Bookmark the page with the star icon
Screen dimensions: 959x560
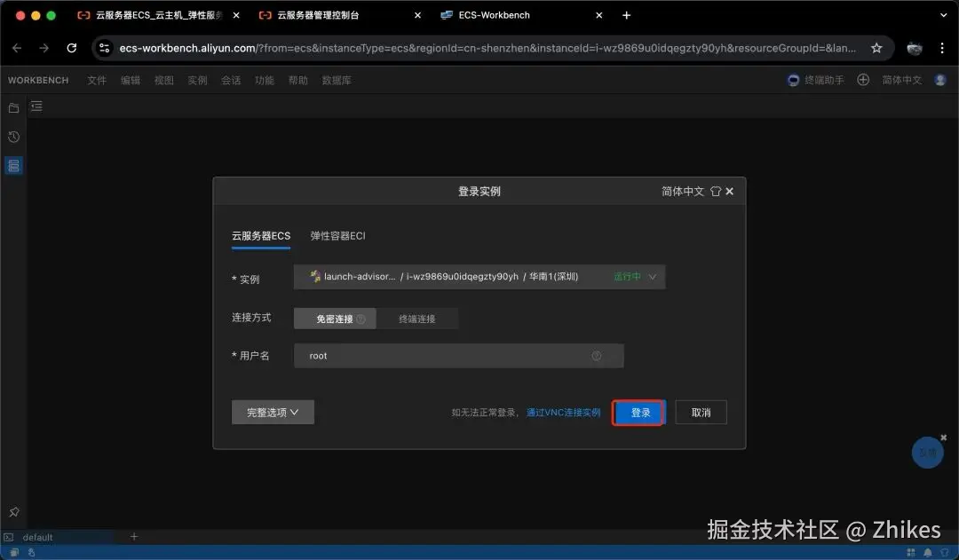tap(876, 48)
